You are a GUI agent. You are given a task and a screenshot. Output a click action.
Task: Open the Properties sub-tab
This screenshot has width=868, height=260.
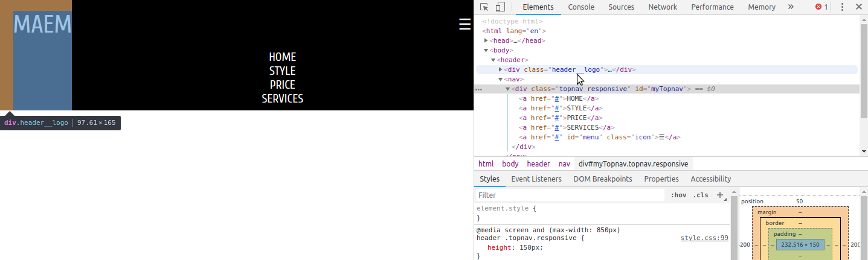click(661, 179)
